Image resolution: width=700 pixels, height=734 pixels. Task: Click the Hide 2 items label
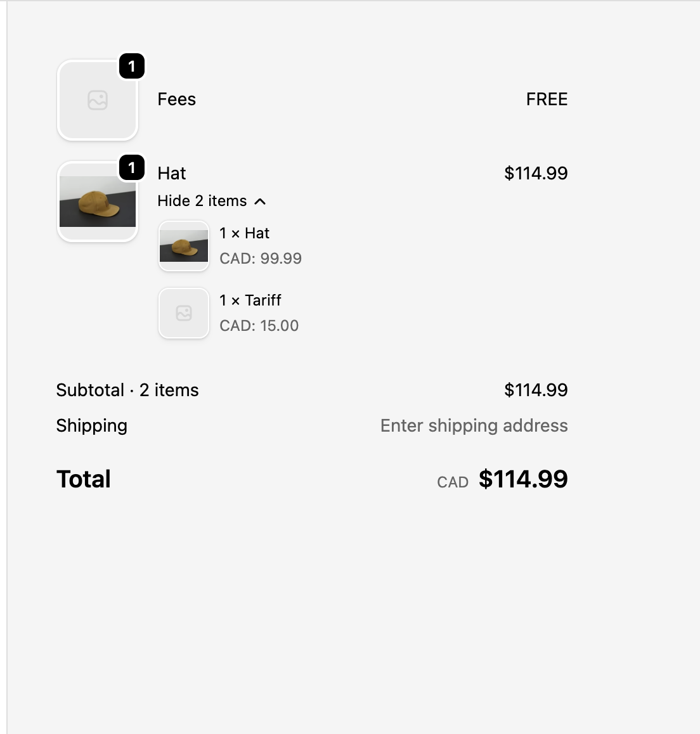click(202, 200)
